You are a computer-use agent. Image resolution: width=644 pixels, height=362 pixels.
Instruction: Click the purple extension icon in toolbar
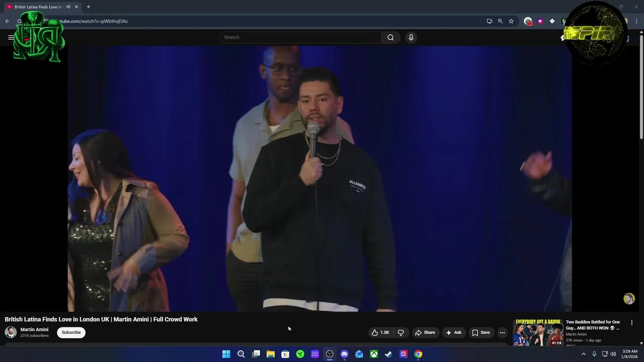pos(540,21)
